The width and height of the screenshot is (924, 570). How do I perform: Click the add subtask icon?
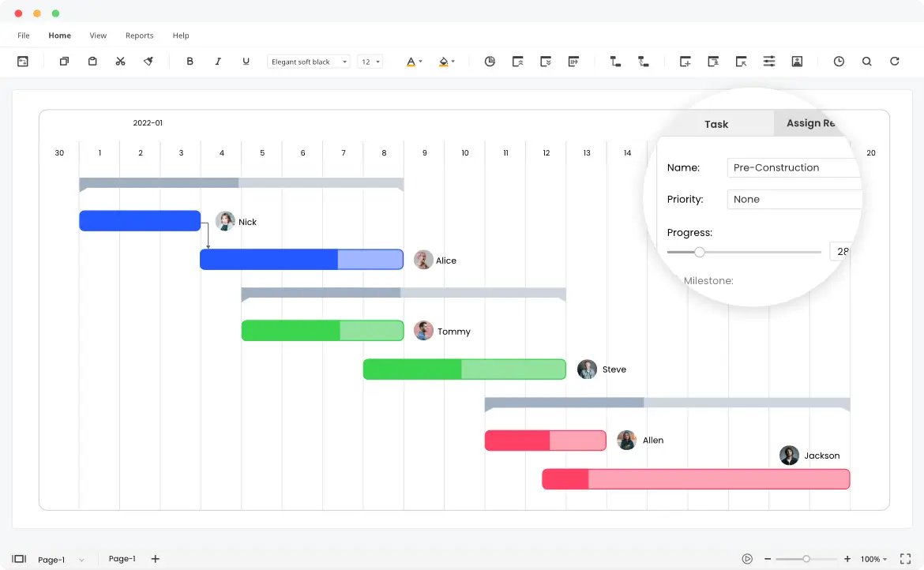pyautogui.click(x=713, y=61)
